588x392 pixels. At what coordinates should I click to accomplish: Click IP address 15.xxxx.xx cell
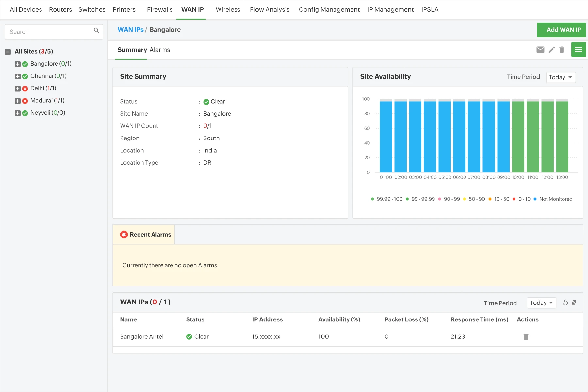[266, 336]
